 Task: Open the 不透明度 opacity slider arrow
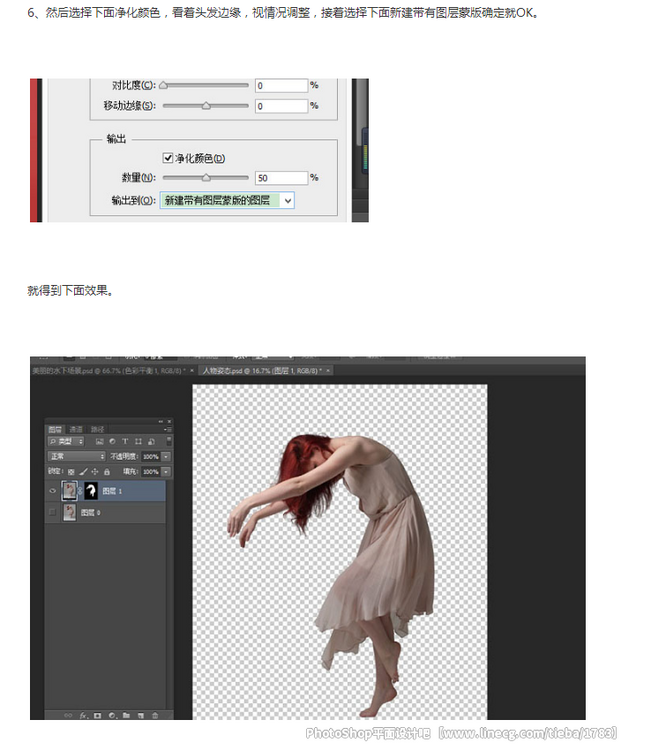[x=166, y=456]
